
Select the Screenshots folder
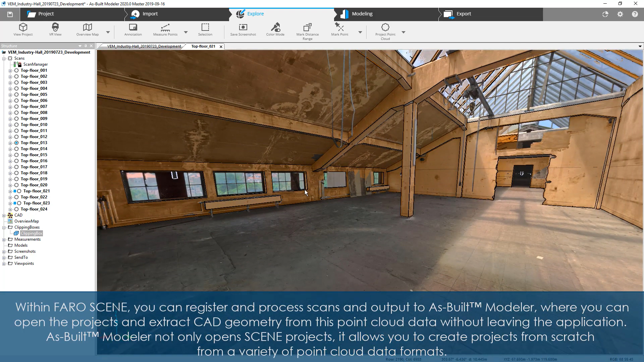(x=25, y=251)
